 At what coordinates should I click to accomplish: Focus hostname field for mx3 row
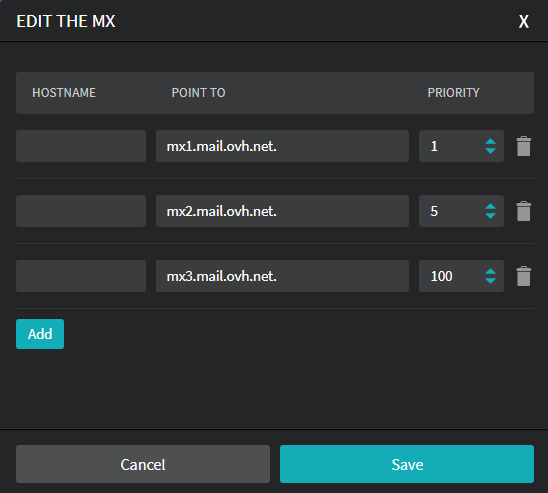(x=81, y=276)
